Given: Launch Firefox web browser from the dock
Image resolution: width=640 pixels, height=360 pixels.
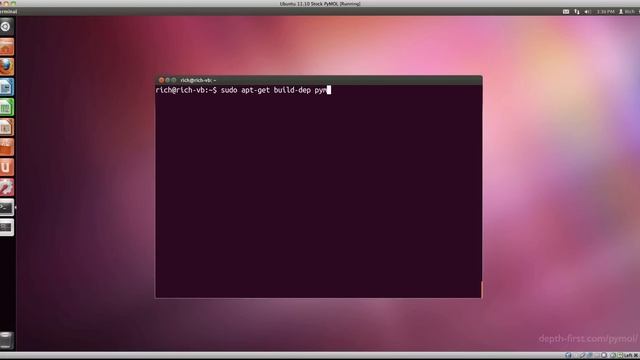Looking at the screenshot, I should pyautogui.click(x=7, y=67).
